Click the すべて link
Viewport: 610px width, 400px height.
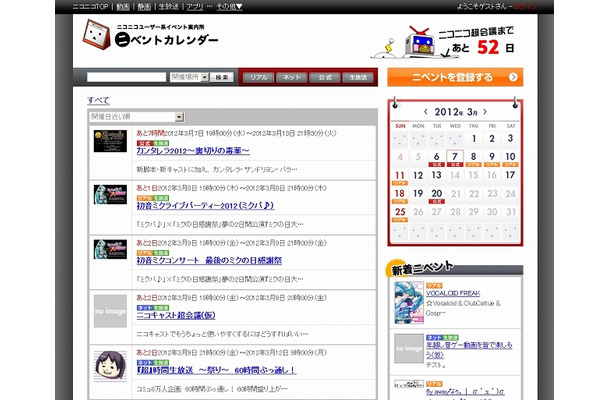[x=98, y=100]
